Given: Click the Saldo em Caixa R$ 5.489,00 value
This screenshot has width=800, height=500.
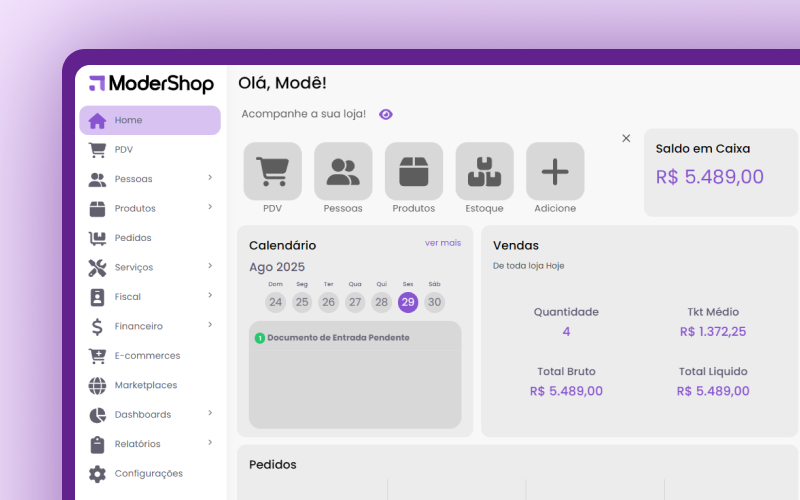Looking at the screenshot, I should click(710, 177).
